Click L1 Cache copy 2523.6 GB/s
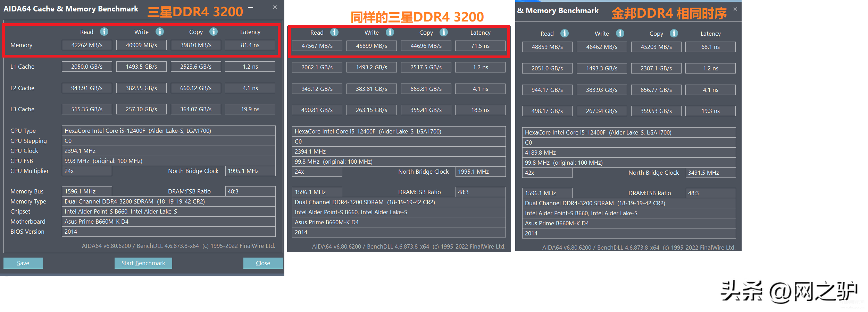 (x=196, y=67)
